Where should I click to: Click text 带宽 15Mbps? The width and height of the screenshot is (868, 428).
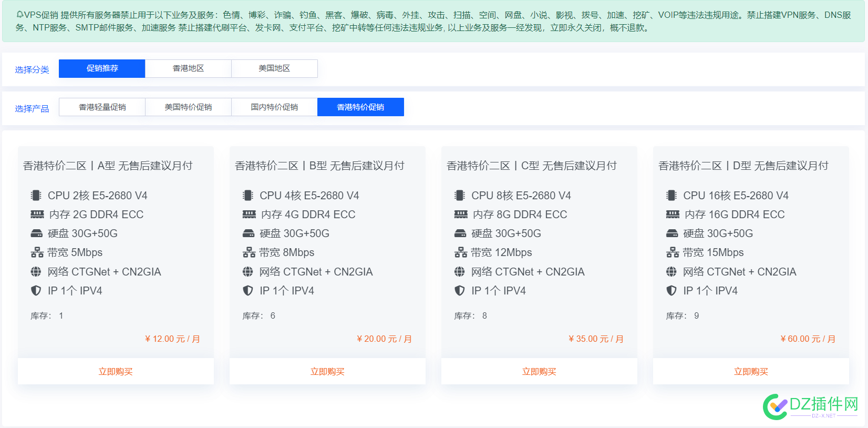click(714, 252)
